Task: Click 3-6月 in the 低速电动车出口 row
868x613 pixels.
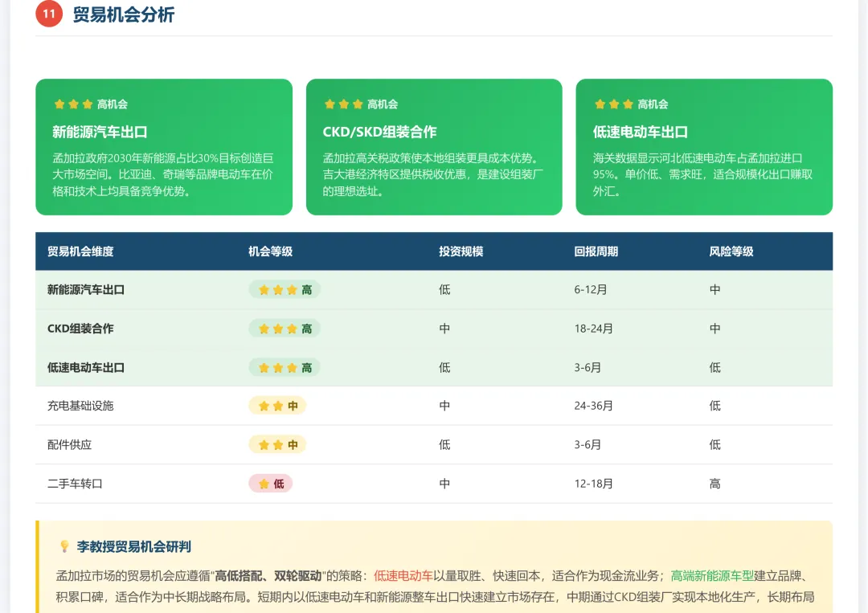Action: (588, 367)
